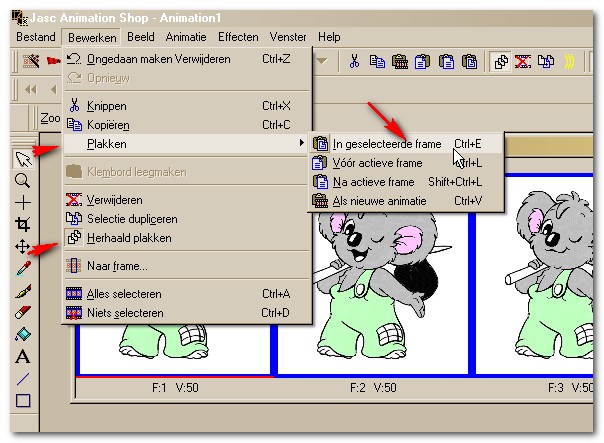Image resolution: width=604 pixels, height=443 pixels.
Task: Paste Na actieve frame
Action: [406, 182]
